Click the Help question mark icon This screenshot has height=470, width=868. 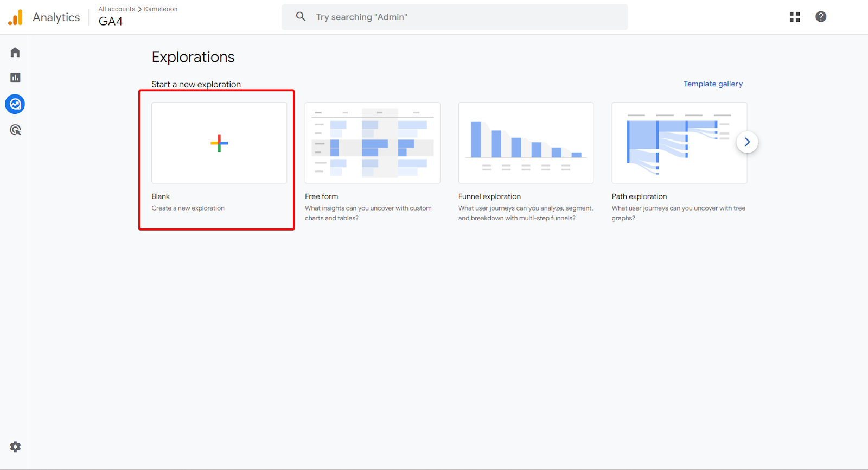(821, 17)
